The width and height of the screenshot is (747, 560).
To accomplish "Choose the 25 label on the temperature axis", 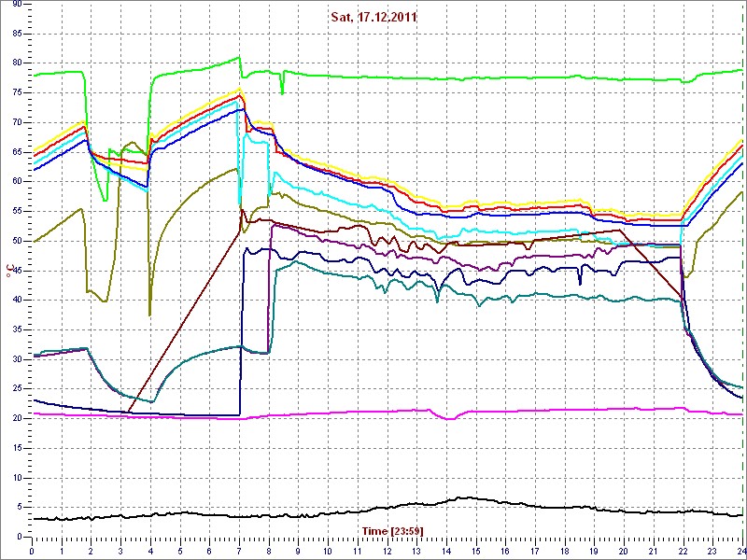I will point(16,389).
